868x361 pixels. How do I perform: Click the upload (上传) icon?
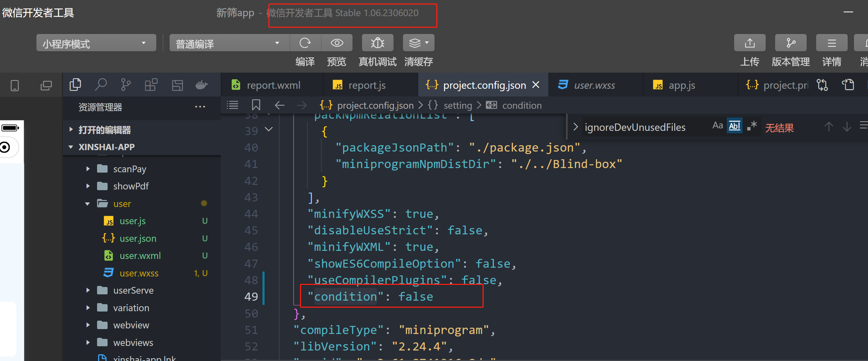coord(750,43)
